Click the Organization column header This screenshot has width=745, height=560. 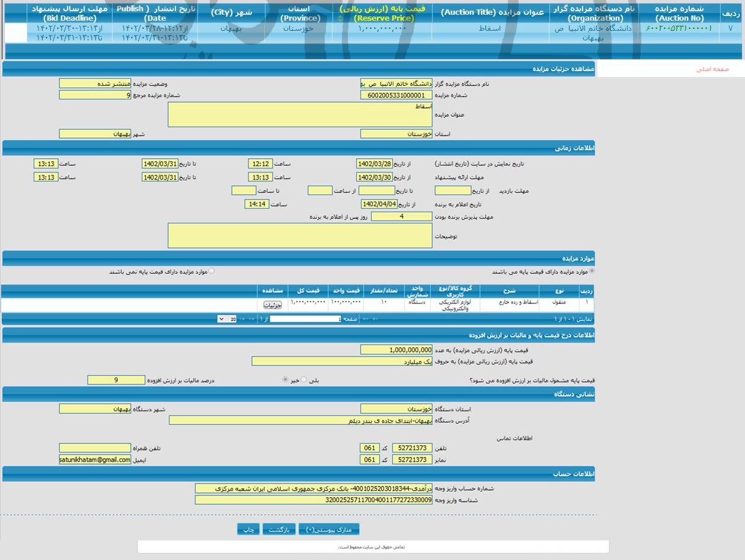[593, 14]
